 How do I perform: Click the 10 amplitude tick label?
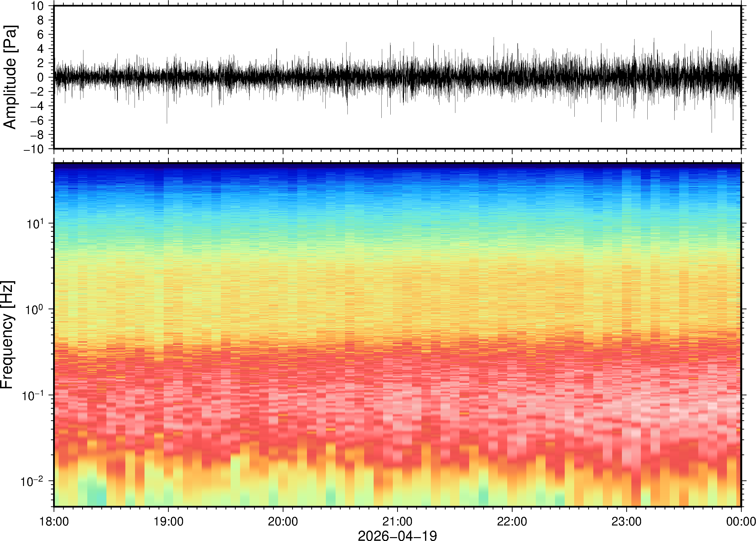pos(38,6)
